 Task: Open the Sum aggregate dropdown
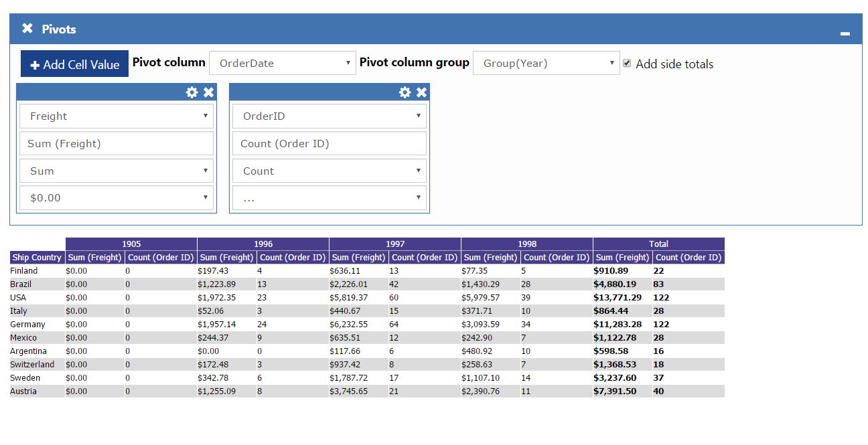click(x=117, y=171)
